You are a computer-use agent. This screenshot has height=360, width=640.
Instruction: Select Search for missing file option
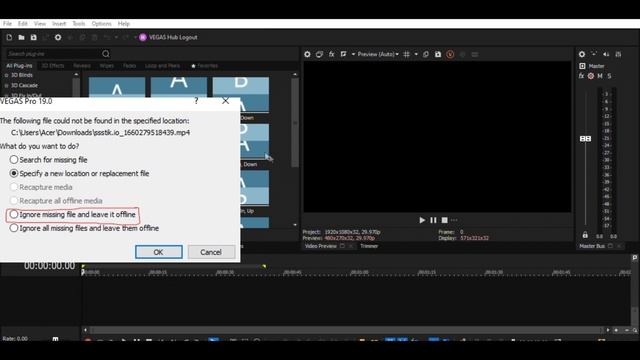[49, 160]
